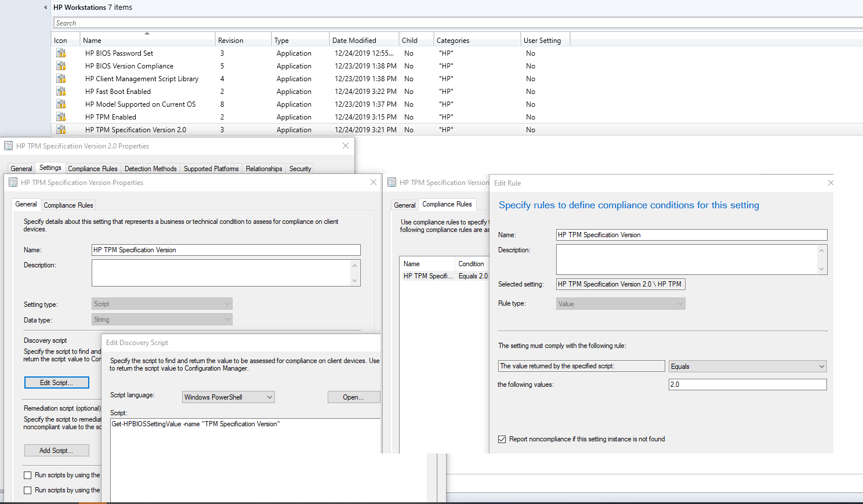Click the Search box in HP Workstations
This screenshot has height=504, width=863.
(458, 23)
